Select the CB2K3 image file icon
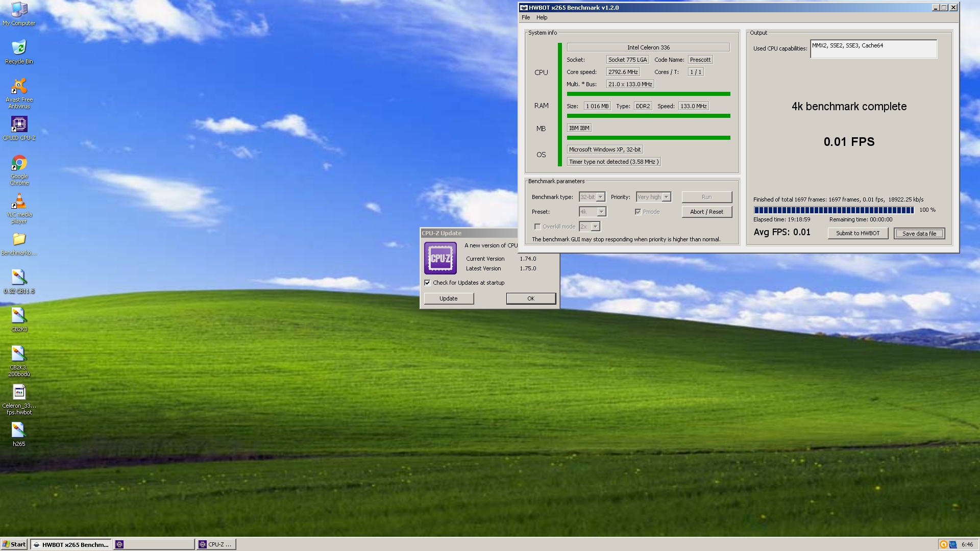Image resolution: width=980 pixels, height=551 pixels. (19, 320)
